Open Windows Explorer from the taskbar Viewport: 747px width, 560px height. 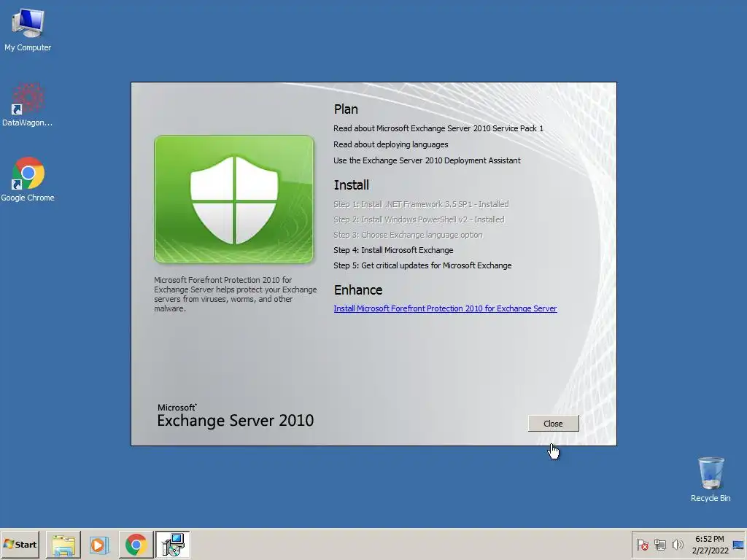pyautogui.click(x=63, y=544)
